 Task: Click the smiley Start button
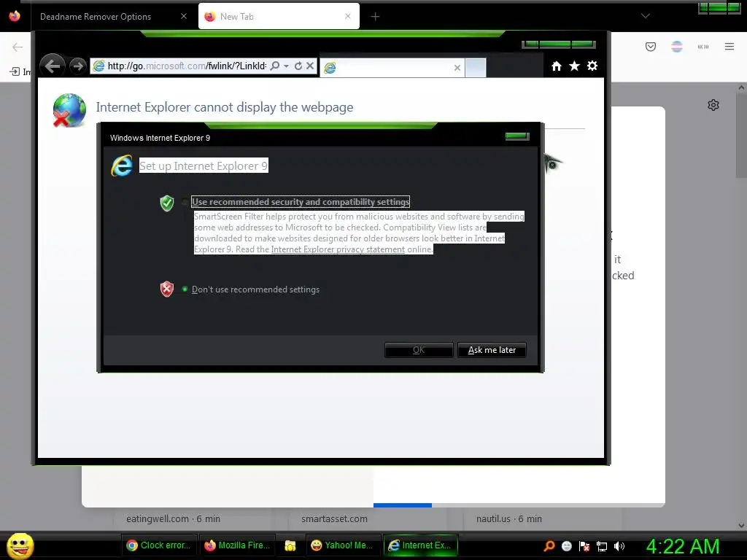click(x=20, y=545)
